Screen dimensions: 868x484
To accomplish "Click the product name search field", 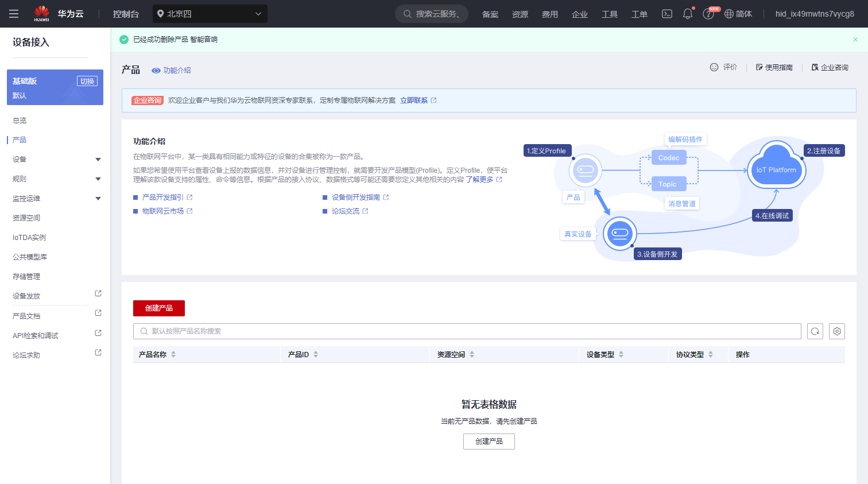I will tap(467, 331).
